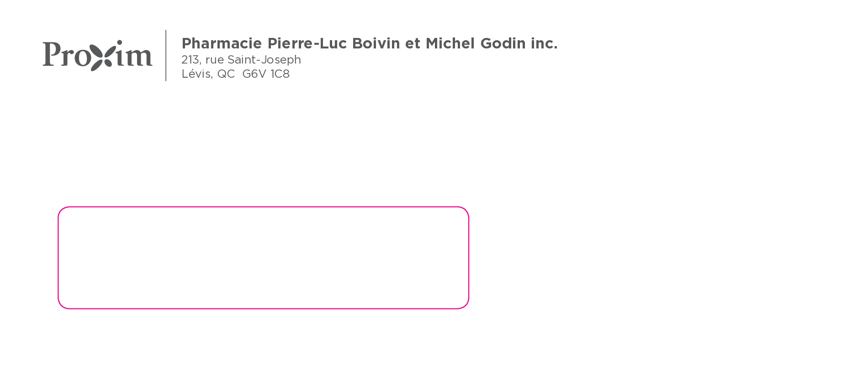Click the left edge of the pink rectangle
The height and width of the screenshot is (377, 868).
pyautogui.click(x=58, y=258)
